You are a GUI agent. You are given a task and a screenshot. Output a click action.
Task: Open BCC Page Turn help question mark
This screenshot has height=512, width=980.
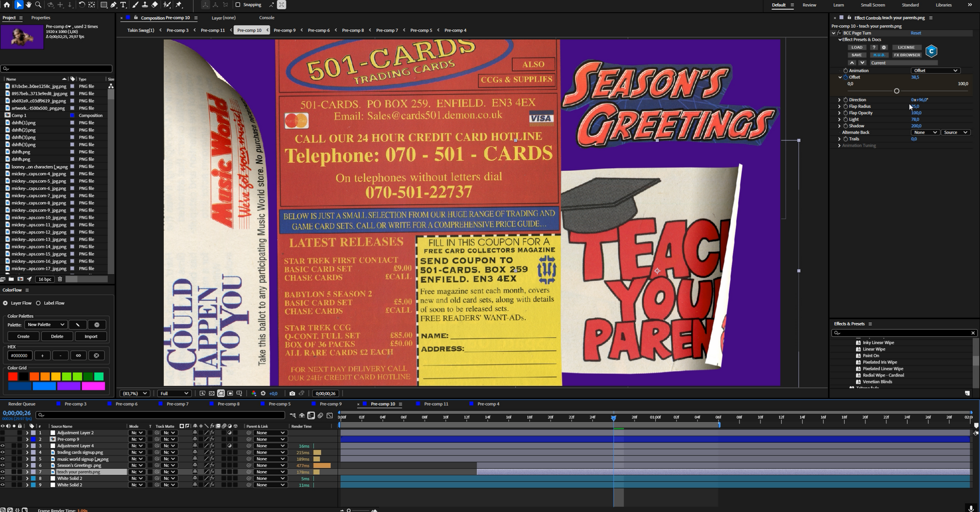click(874, 47)
